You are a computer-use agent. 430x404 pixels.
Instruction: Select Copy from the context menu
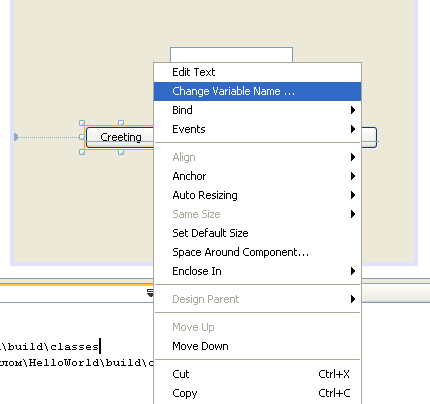coord(257,393)
